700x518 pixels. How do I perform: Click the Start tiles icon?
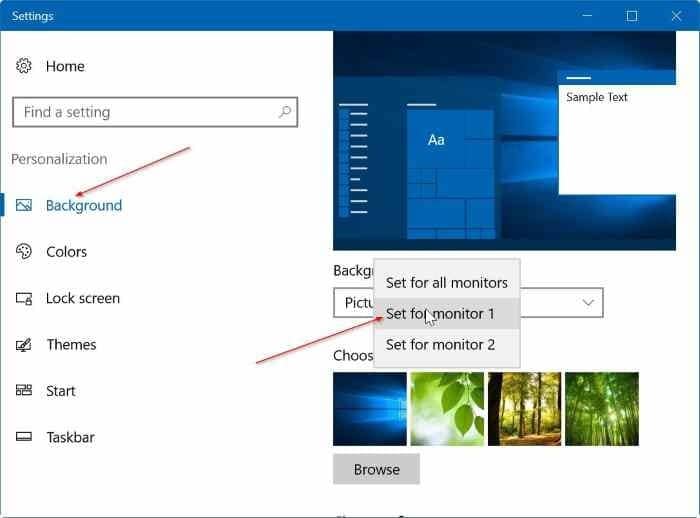(24, 391)
